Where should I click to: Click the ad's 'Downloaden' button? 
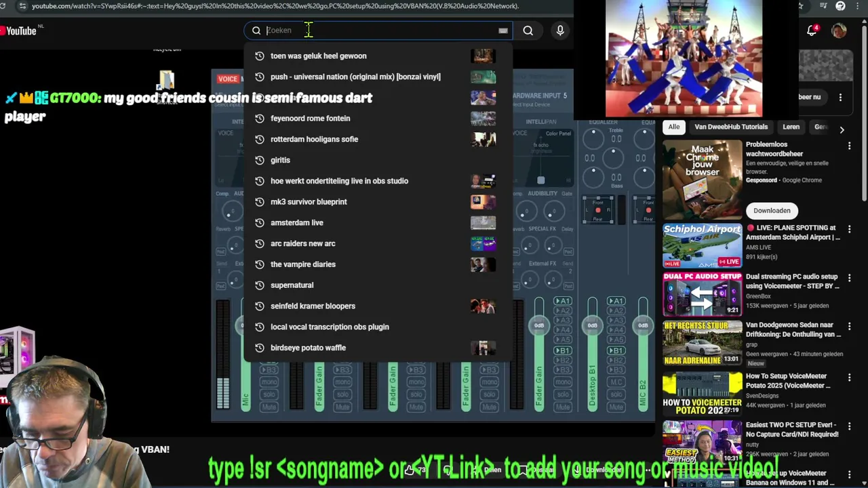(772, 211)
